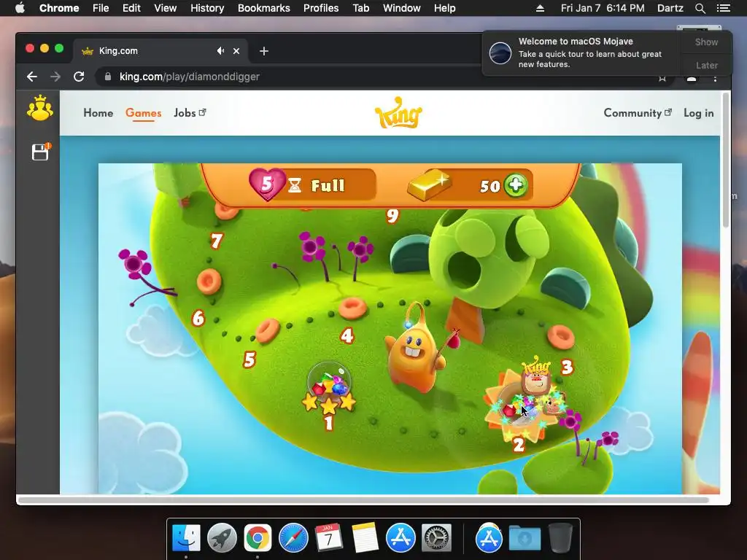The image size is (747, 560).
Task: Open Downloads folder in the Dock
Action: click(525, 538)
